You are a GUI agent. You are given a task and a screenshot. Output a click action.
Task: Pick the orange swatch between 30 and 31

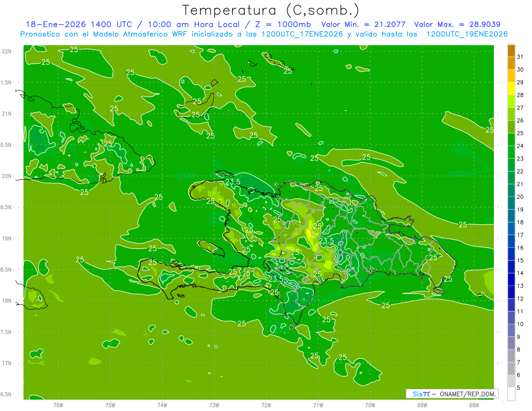click(511, 63)
